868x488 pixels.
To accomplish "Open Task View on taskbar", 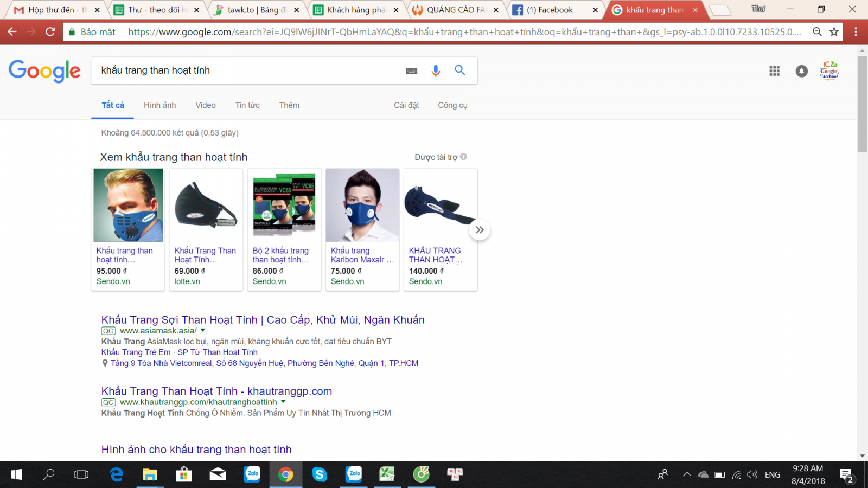I will pos(81,474).
